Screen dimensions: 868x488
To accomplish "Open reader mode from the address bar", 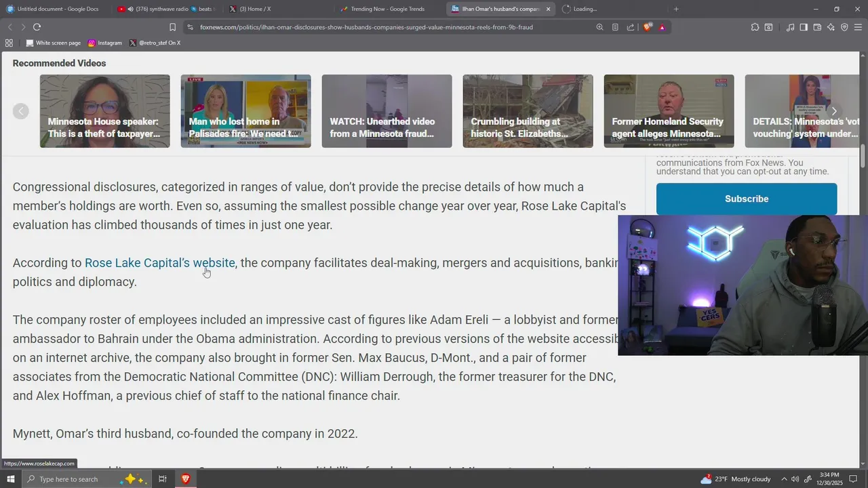I will pos(615,27).
